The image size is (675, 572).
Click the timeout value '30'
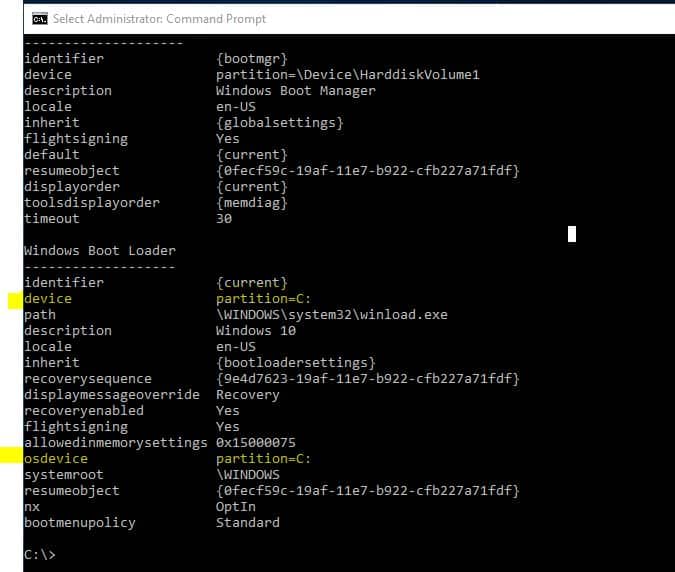point(224,219)
